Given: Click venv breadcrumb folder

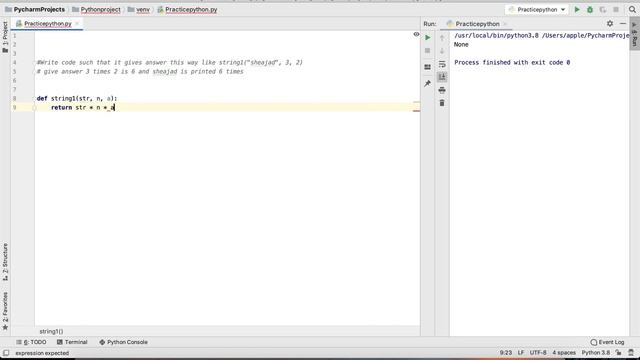Looking at the screenshot, I should click(x=139, y=9).
